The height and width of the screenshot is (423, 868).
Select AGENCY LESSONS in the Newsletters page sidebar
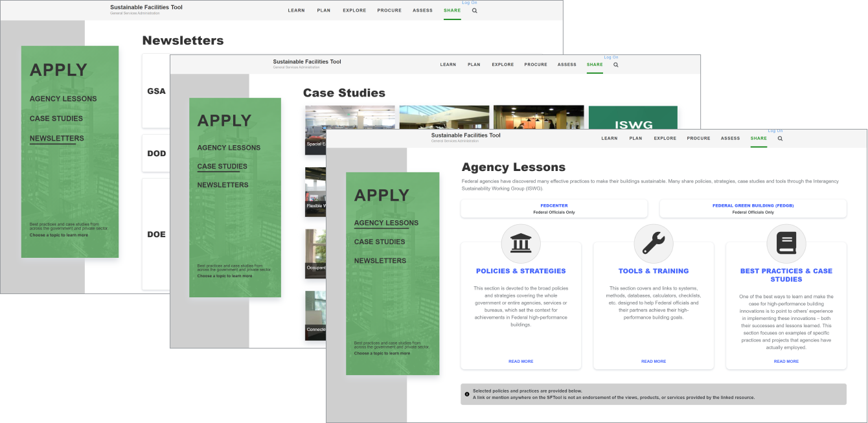(x=63, y=99)
